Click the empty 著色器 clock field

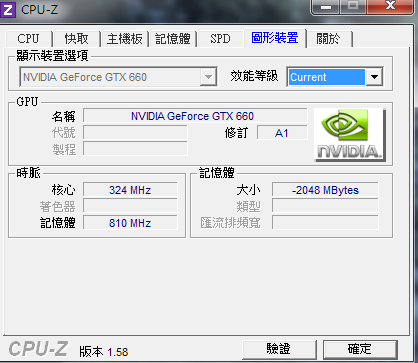click(130, 206)
